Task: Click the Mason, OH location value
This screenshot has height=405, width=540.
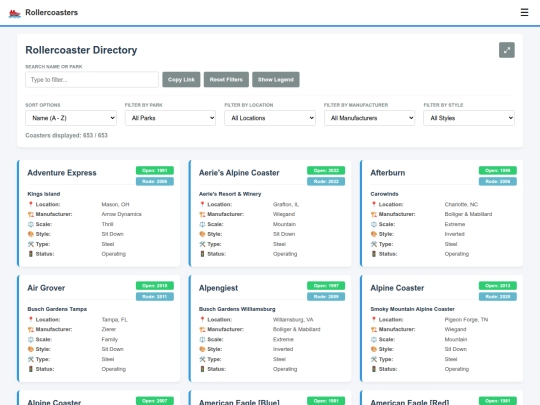Action: [115, 204]
